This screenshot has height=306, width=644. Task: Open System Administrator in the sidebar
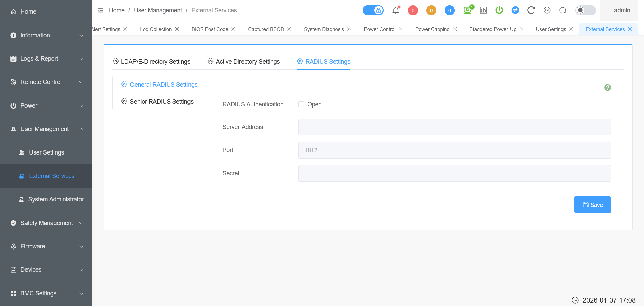coord(56,199)
